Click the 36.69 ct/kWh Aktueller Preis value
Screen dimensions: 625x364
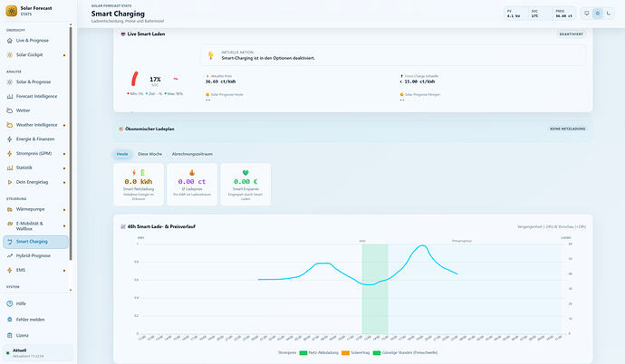point(220,81)
